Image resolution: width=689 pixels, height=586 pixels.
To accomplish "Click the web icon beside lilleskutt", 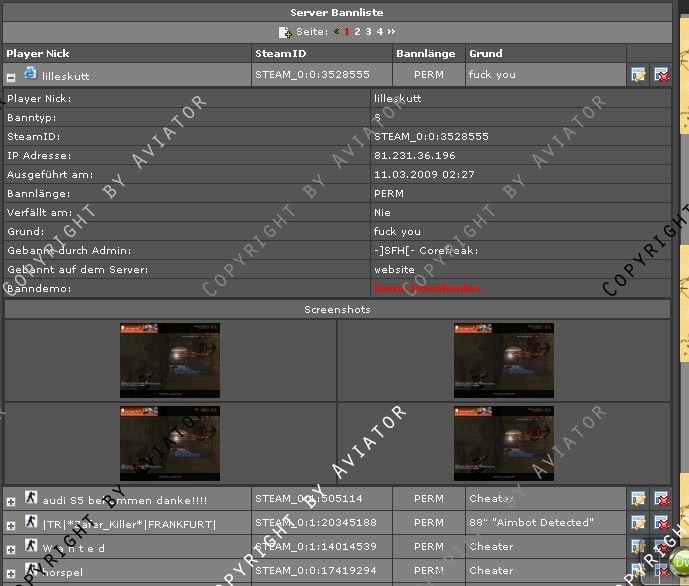I will coord(30,72).
